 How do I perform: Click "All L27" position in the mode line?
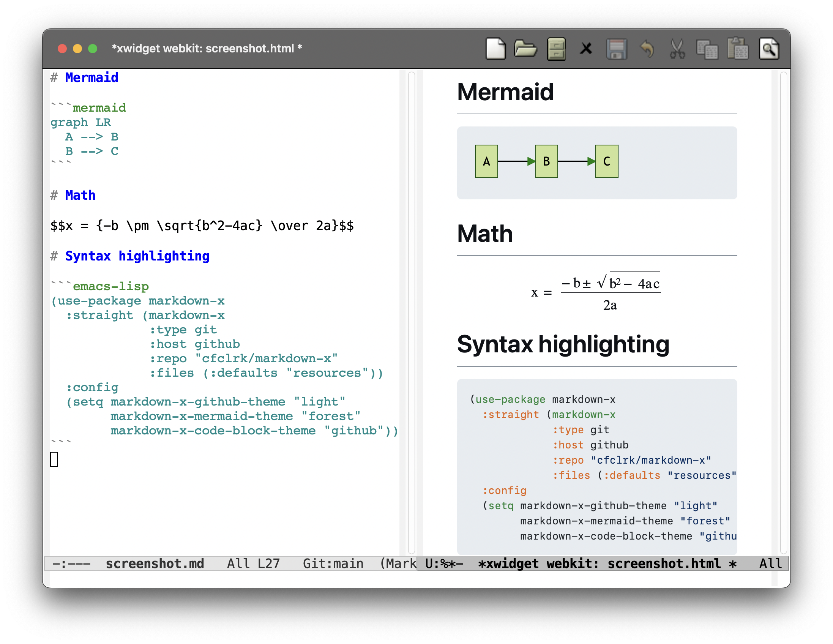coord(254,563)
